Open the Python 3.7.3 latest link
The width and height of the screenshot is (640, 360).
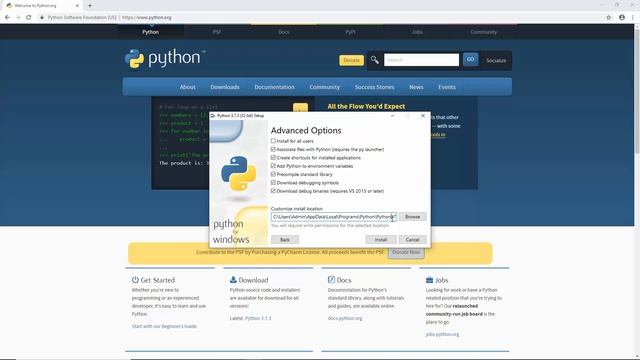point(258,318)
